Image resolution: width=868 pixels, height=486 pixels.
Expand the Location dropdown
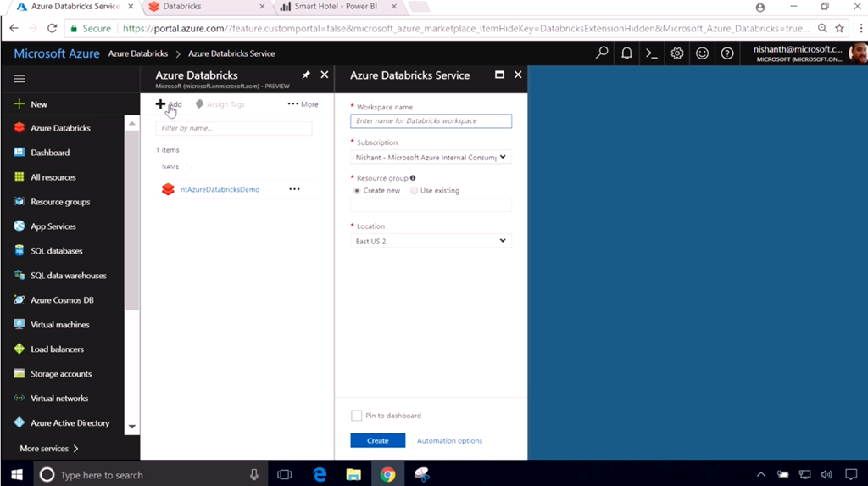pos(431,241)
